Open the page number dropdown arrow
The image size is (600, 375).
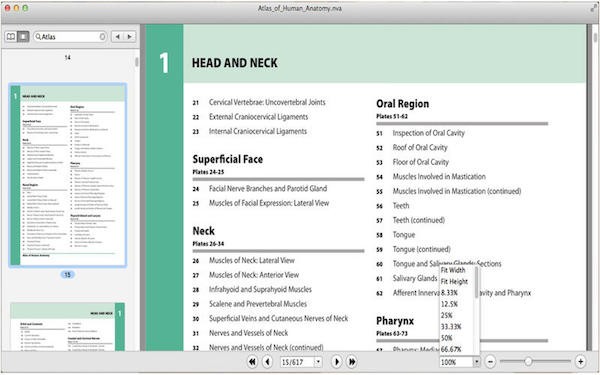click(318, 362)
